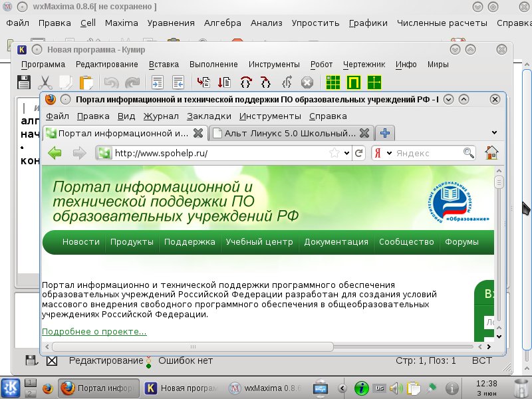This screenshot has width=532, height=399.
Task: Stop execution using the stop icon
Action: point(306,82)
